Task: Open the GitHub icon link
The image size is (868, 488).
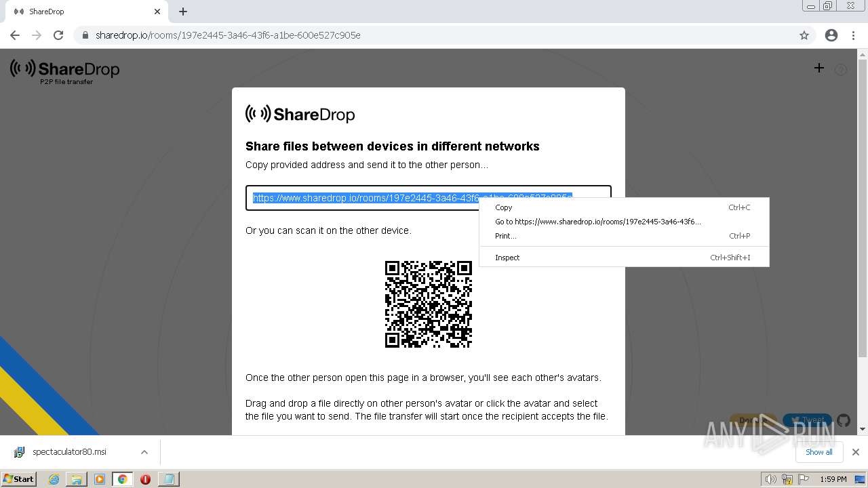Action: pyautogui.click(x=844, y=420)
